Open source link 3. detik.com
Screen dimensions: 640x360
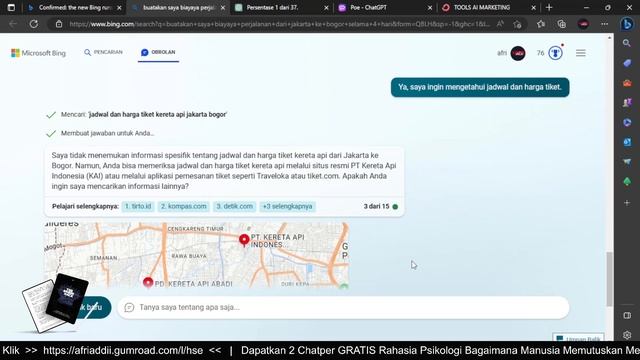click(234, 207)
